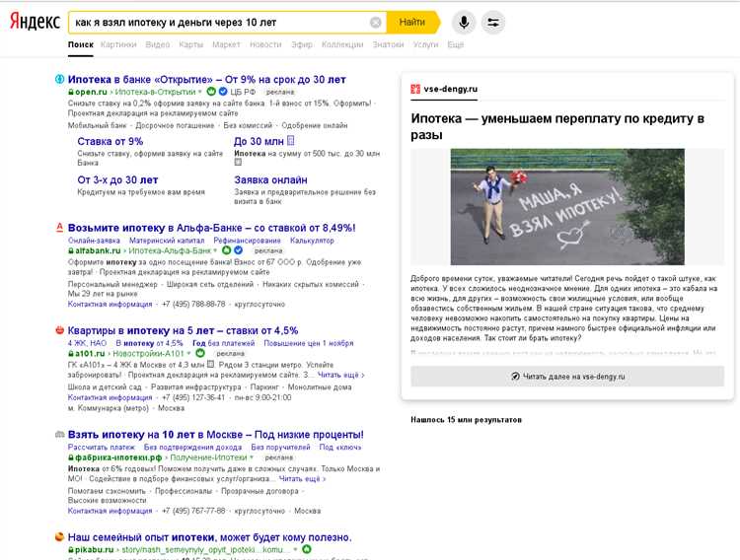
Task: Expand dropdown arrow next to Получение-Ипотеки
Action: (252, 457)
